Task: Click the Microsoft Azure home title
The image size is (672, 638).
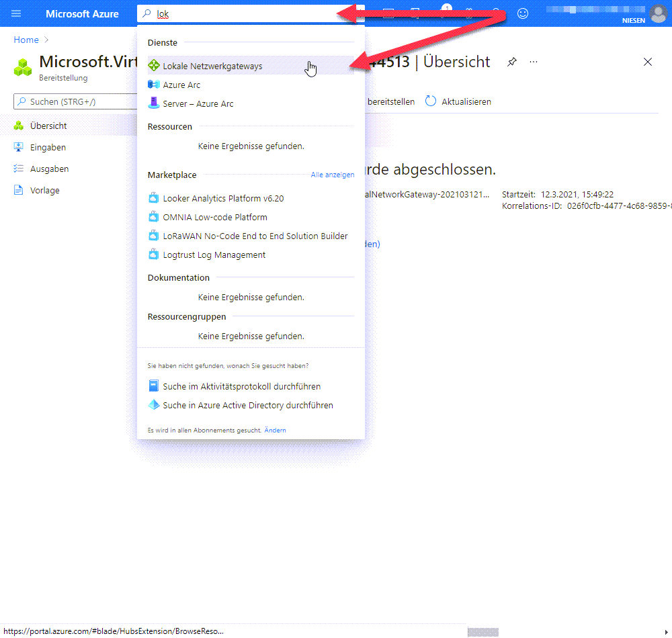Action: click(82, 13)
